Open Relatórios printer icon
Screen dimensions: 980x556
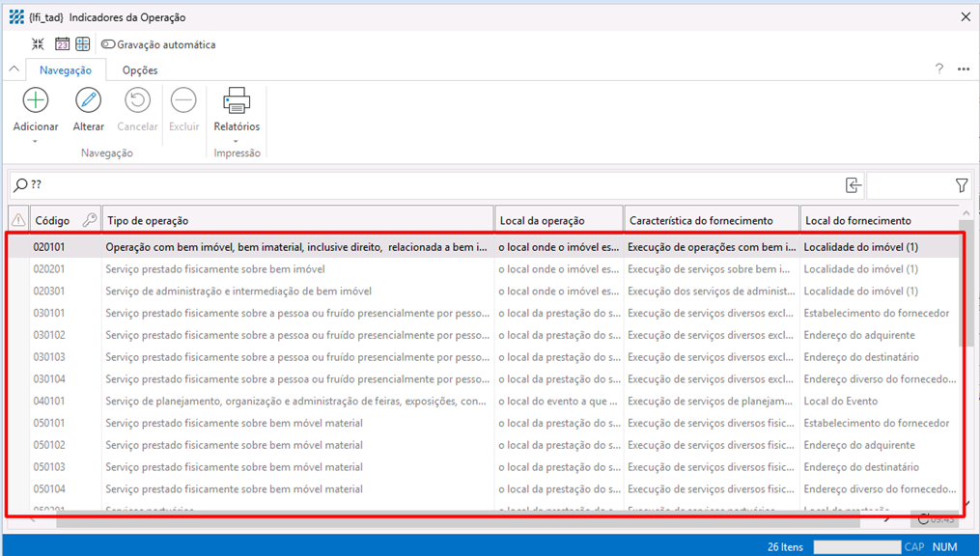237,100
